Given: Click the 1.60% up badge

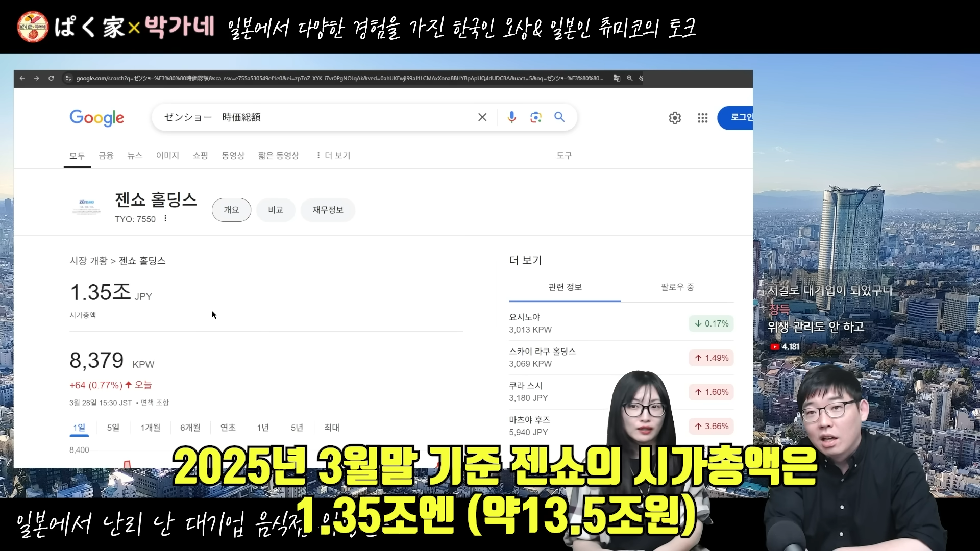Looking at the screenshot, I should [711, 392].
